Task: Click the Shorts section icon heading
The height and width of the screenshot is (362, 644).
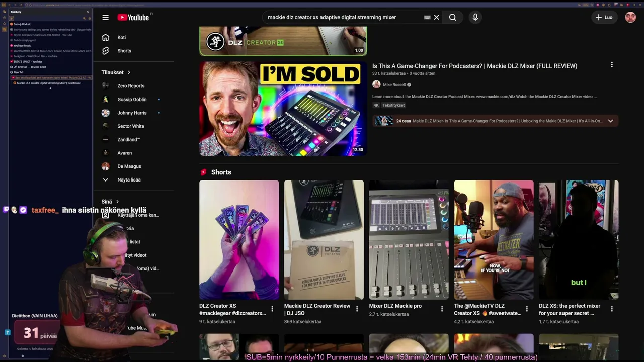Action: click(x=203, y=172)
